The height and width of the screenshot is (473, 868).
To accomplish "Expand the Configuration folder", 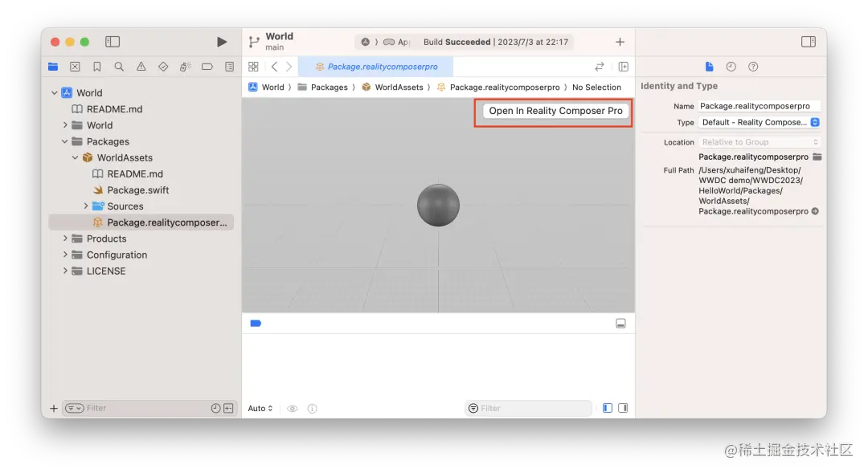I will tap(65, 255).
